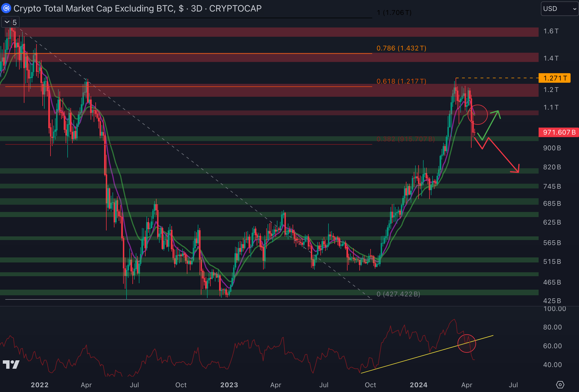Click the CRYPTOCAP symbol logo icon
The image size is (579, 392).
pos(6,8)
